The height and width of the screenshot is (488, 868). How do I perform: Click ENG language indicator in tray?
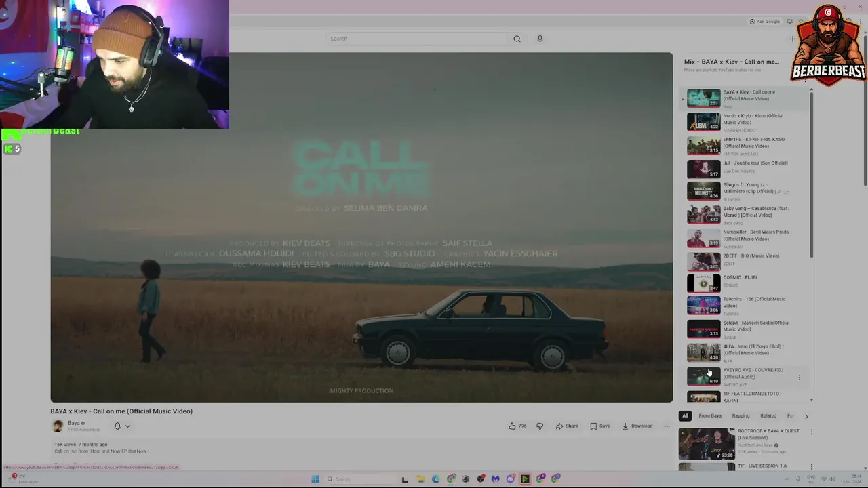point(811,479)
